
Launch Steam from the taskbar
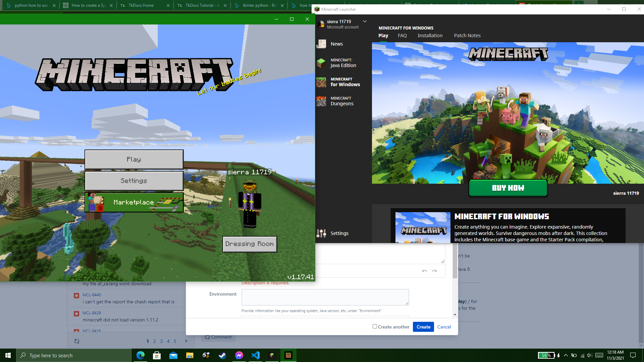pos(222,355)
